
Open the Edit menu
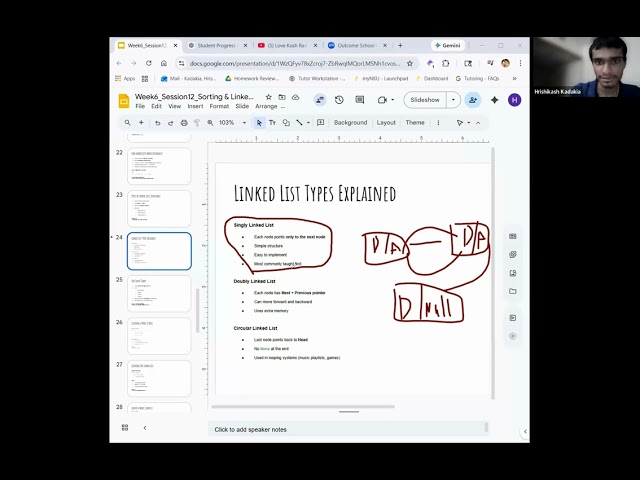pos(156,106)
